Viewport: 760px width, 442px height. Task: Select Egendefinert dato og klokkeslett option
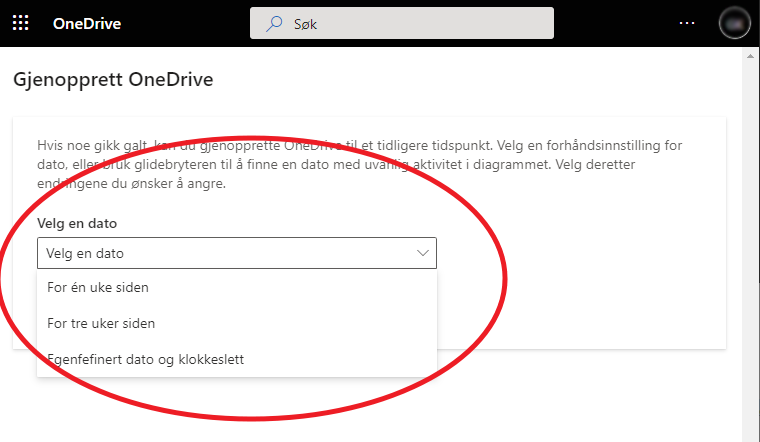point(237,359)
